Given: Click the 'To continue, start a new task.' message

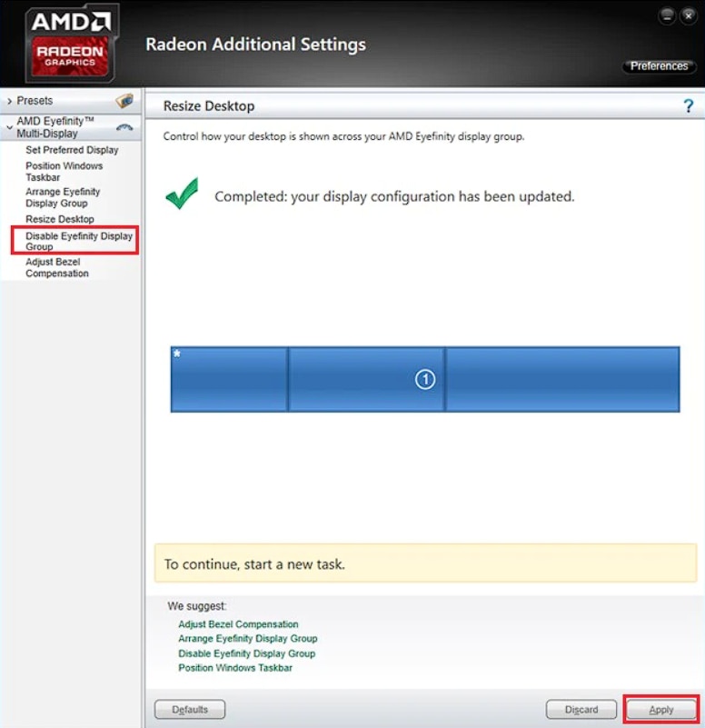Looking at the screenshot, I should pos(254,564).
